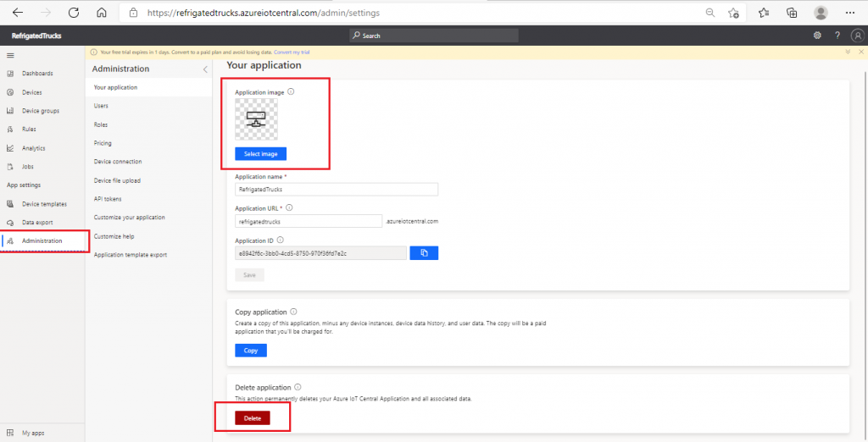Screen dimensions: 868x442
Task: Click the Application name field
Action: pyautogui.click(x=336, y=189)
